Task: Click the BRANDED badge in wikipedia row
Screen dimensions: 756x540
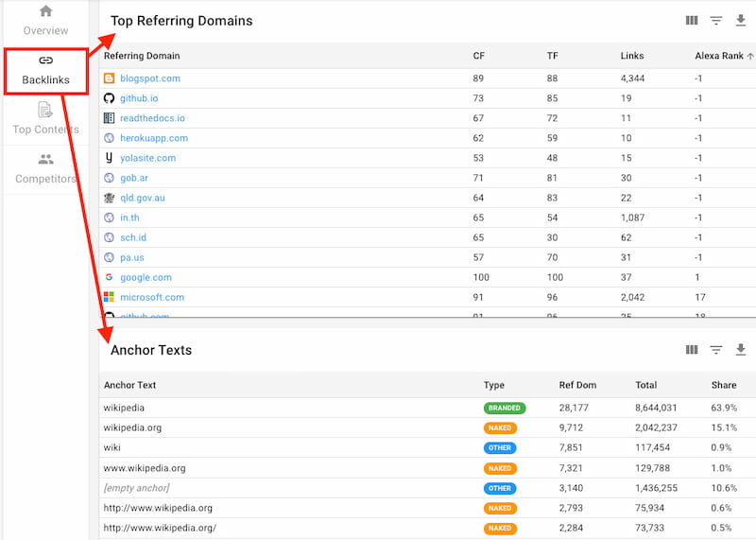Action: tap(505, 408)
